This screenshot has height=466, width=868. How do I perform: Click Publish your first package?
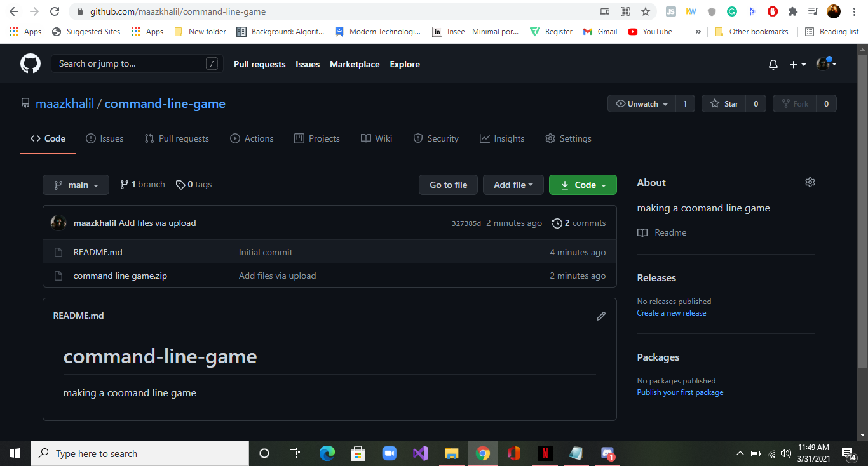pos(680,392)
